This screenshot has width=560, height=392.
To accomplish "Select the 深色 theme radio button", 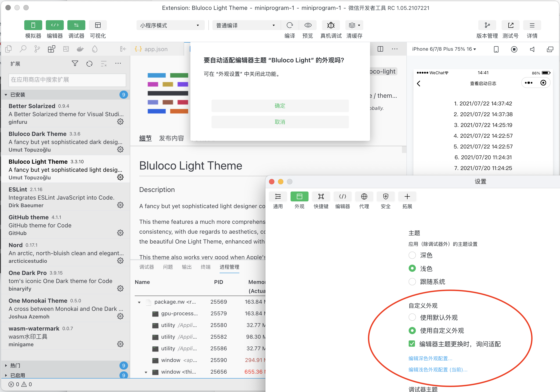I will click(x=412, y=255).
